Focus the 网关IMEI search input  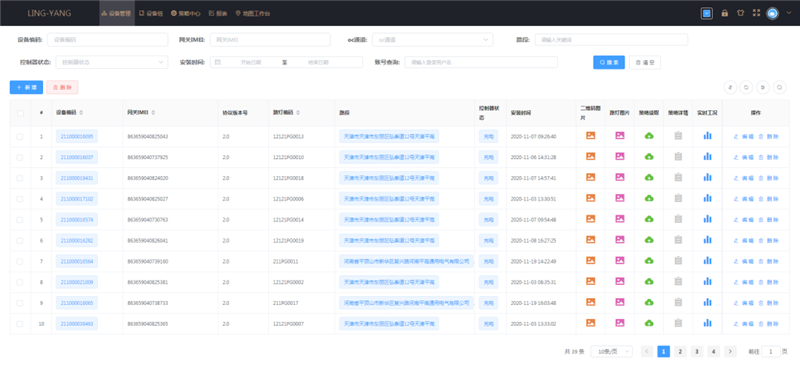(270, 40)
